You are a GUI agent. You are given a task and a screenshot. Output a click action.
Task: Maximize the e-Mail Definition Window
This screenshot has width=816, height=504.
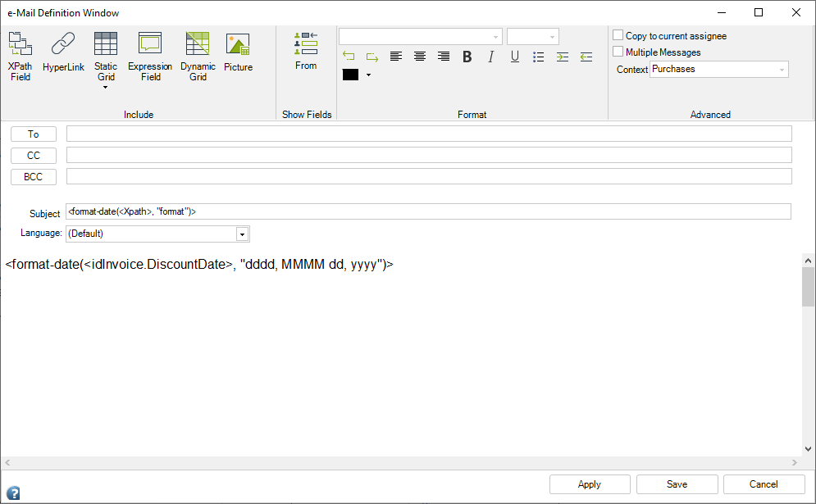click(x=759, y=12)
